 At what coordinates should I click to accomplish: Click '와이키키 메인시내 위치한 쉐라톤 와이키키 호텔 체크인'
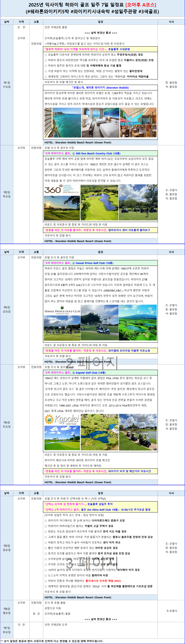(x=77, y=460)
